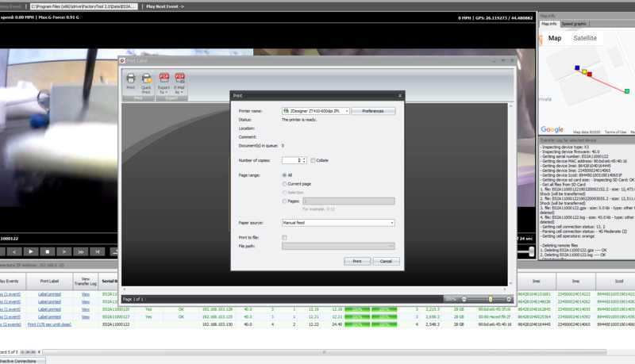Adjust the preview zoom slider handle

pos(491,299)
